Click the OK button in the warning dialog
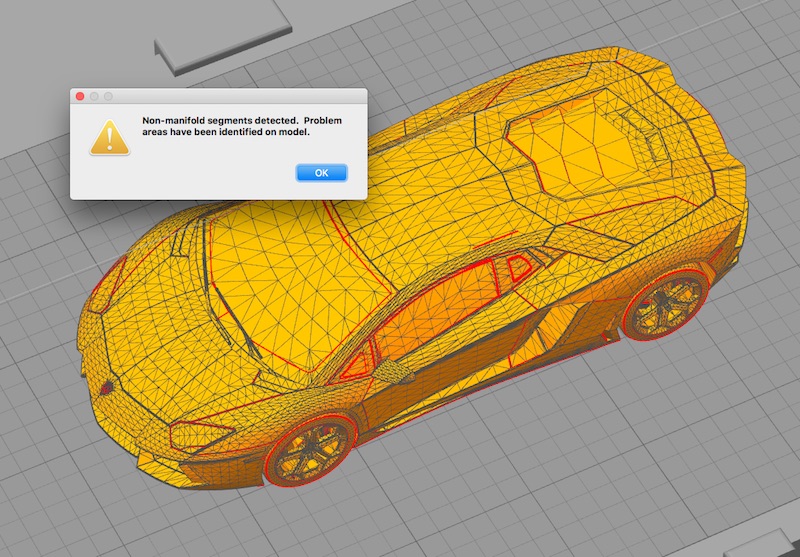The height and width of the screenshot is (557, 800). click(321, 173)
